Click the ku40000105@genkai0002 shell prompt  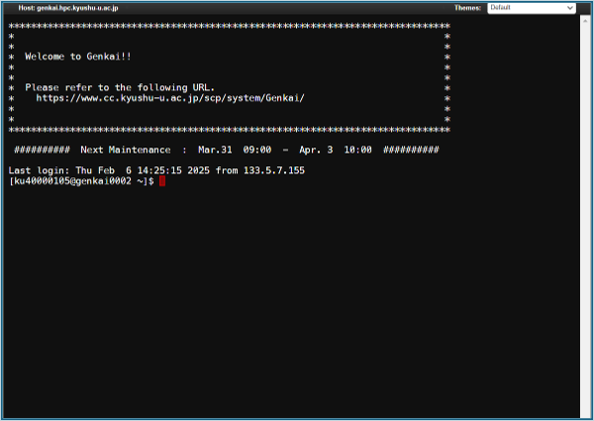(81, 181)
